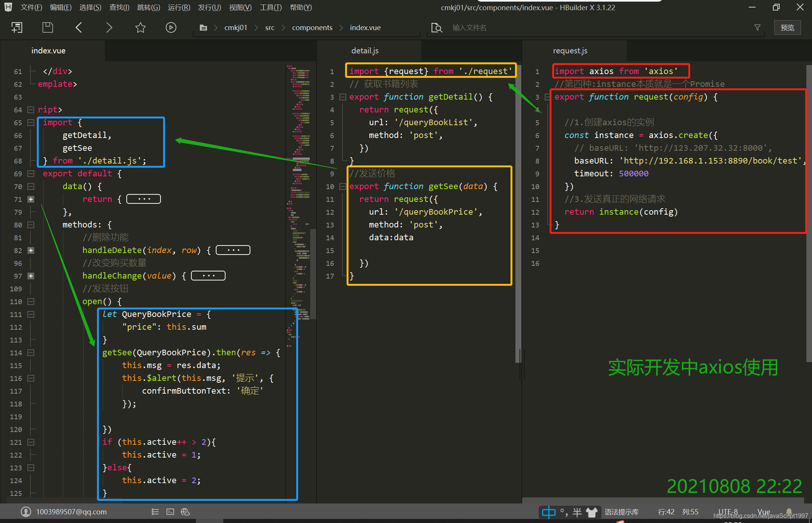812x523 pixels.
Task: Open the 编辑(E) menu
Action: point(61,8)
